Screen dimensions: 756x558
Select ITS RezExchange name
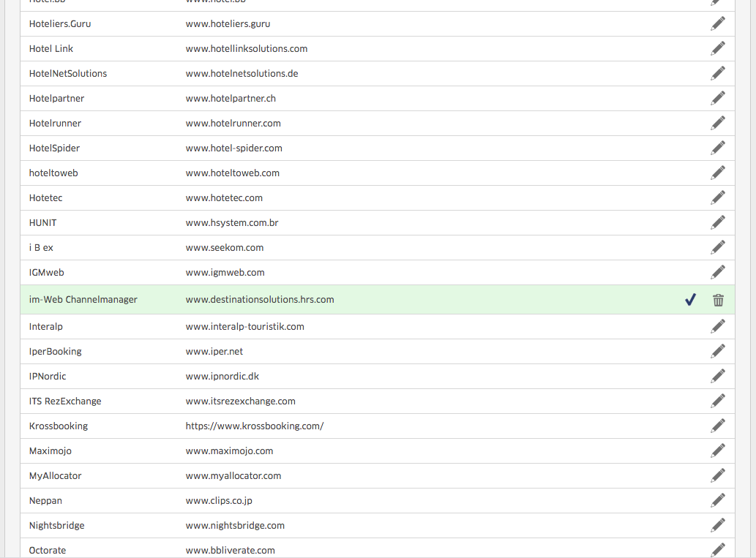[x=65, y=401]
